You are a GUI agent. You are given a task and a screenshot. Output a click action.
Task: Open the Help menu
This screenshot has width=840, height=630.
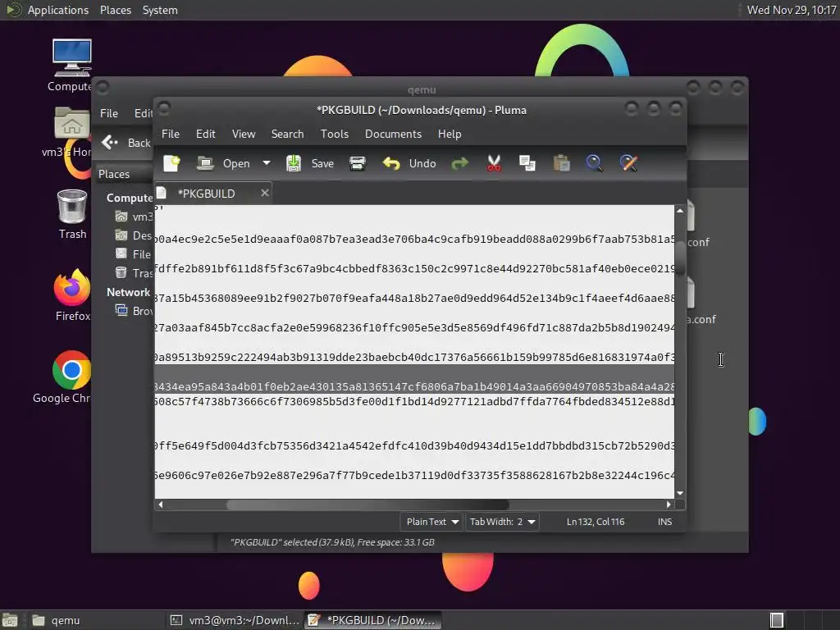click(449, 134)
